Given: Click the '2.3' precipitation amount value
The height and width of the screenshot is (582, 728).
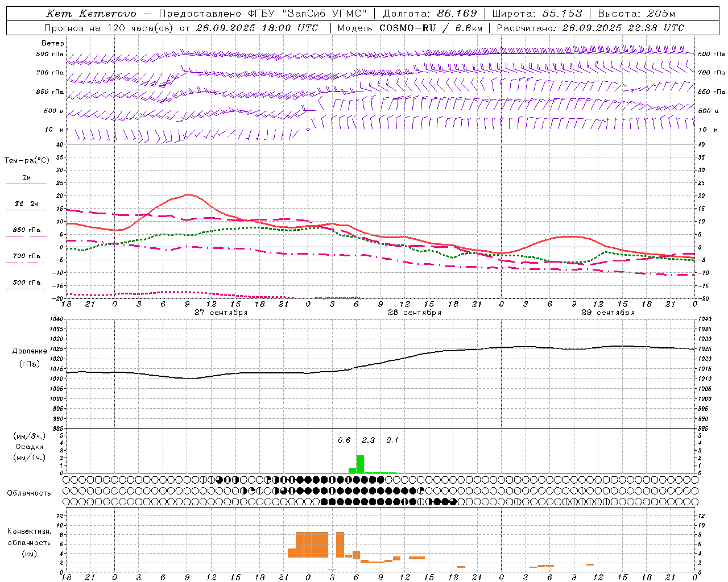Looking at the screenshot, I should click(369, 440).
